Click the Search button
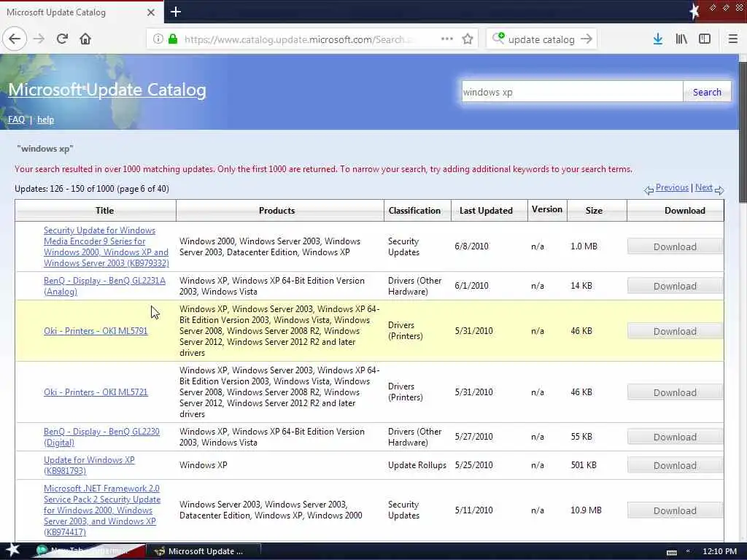Screen dimensions: 747x560 (x=707, y=92)
